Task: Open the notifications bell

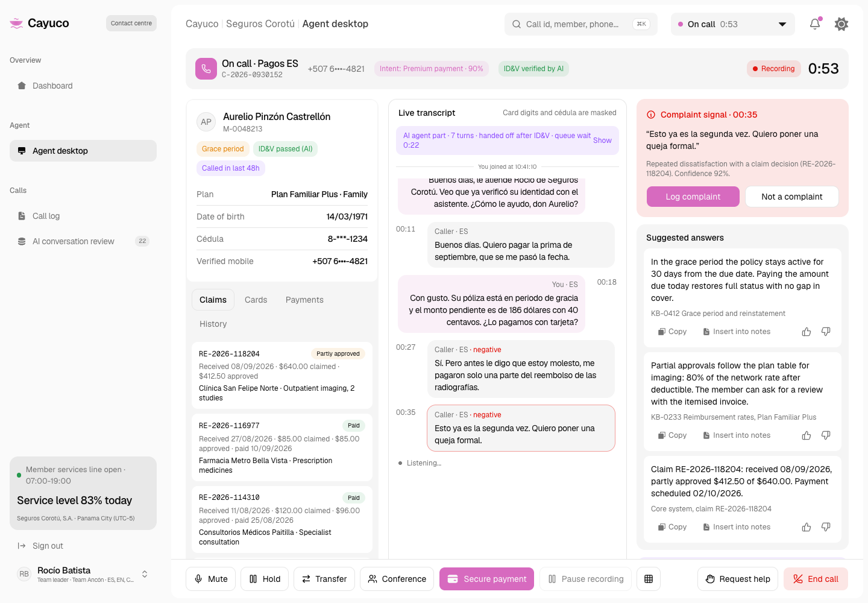Action: (815, 24)
